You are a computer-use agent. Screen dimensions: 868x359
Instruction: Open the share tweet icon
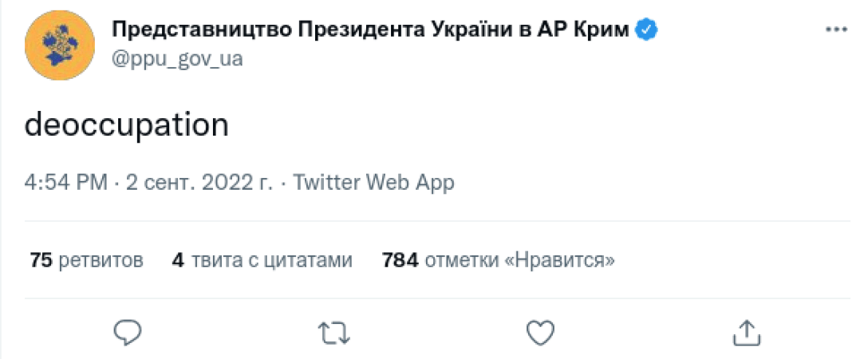click(746, 332)
